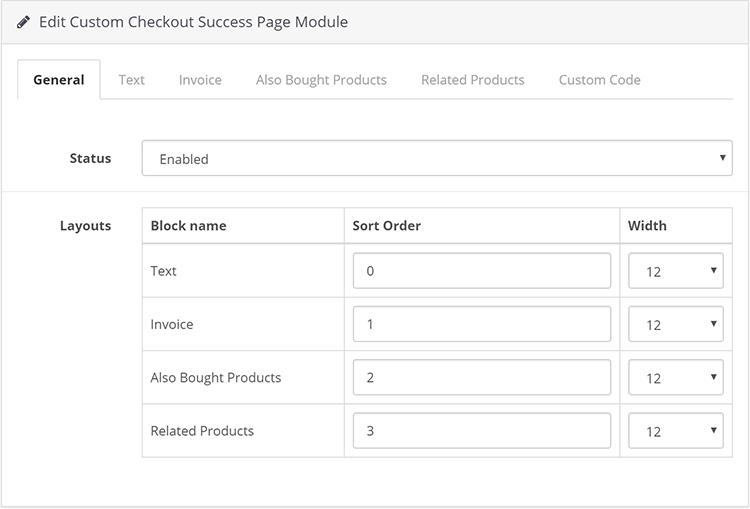The image size is (750, 509).
Task: Go to Also Bought Products tab
Action: 321,80
